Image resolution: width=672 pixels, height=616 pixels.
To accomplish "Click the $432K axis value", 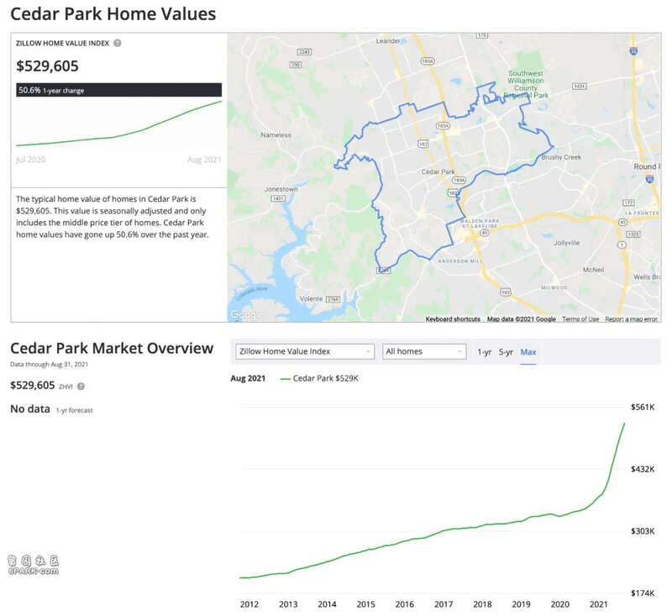I will [x=643, y=469].
